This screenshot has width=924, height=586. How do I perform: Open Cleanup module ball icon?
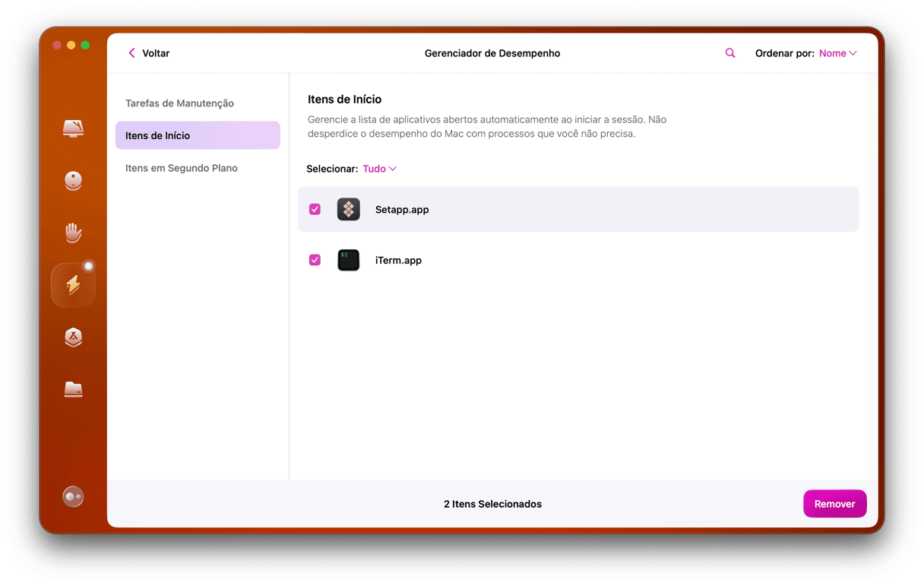click(73, 181)
